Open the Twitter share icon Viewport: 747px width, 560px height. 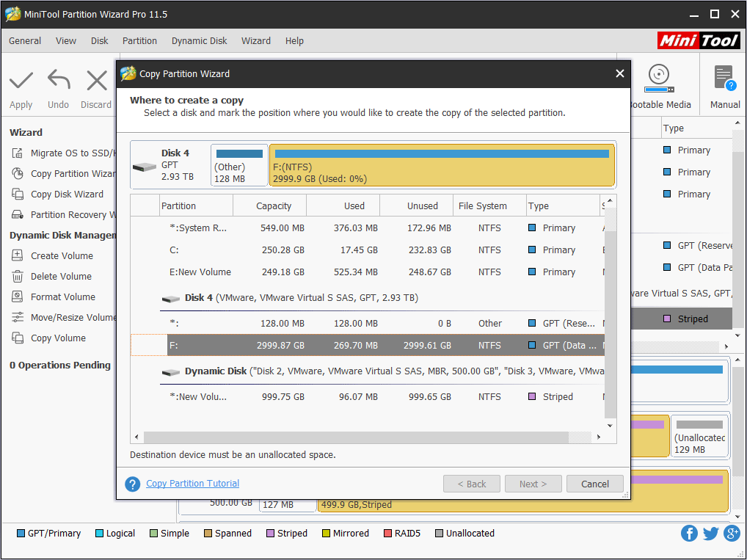[x=710, y=533]
